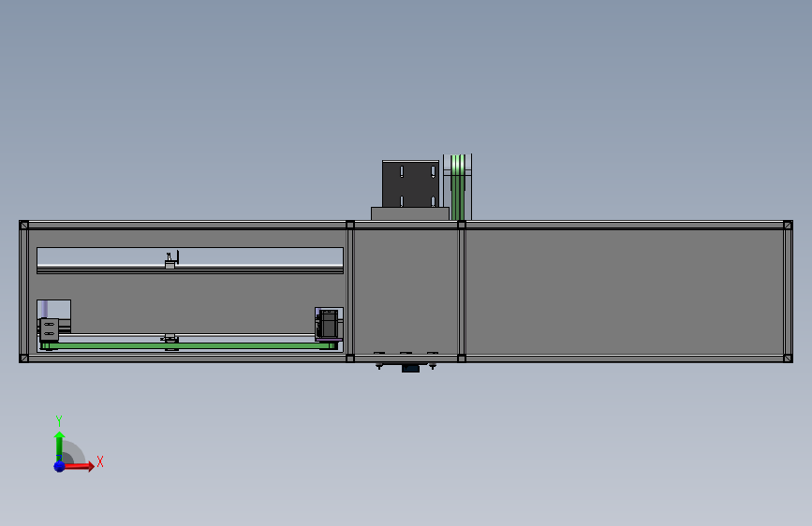Select the small sensor on the upper rail
The image size is (812, 526).
172,259
